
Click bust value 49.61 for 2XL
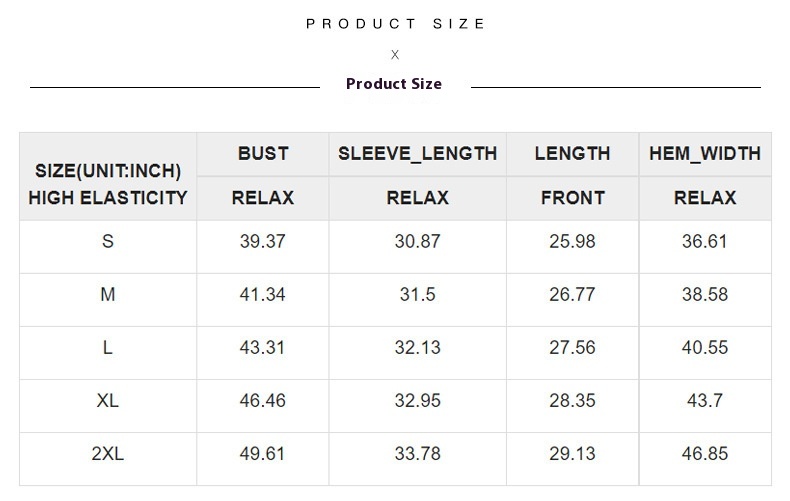pyautogui.click(x=263, y=454)
